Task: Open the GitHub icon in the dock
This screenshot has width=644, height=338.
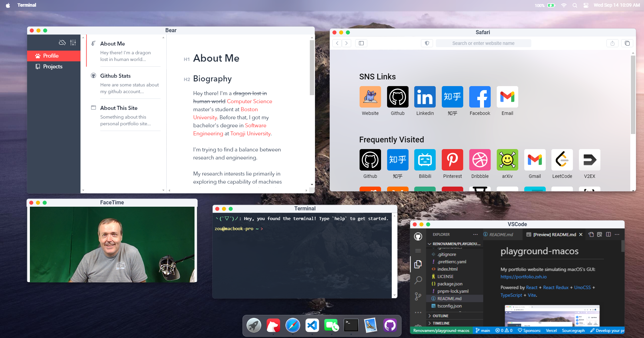Action: coord(390,325)
